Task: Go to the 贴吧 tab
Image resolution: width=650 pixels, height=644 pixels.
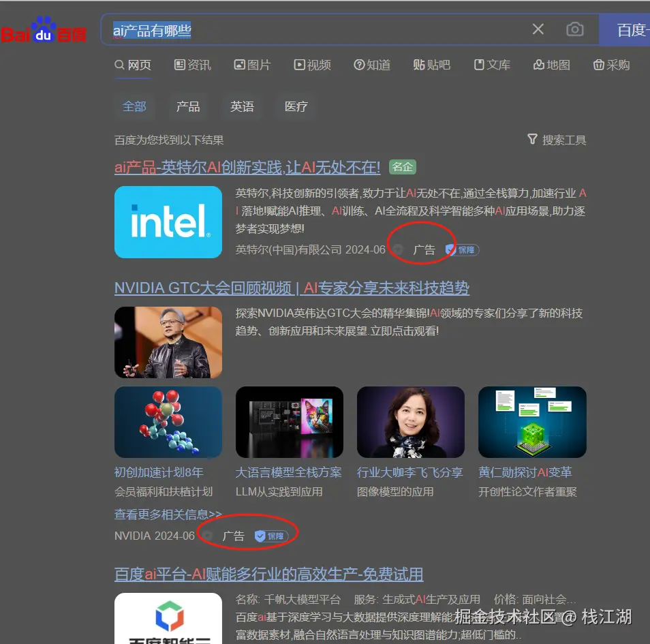Action: pos(432,65)
